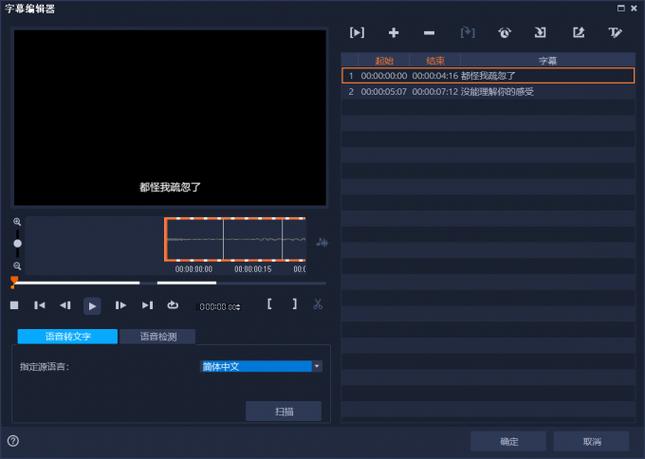The width and height of the screenshot is (645, 459).
Task: Zoom in on the waveform
Action: point(17,222)
